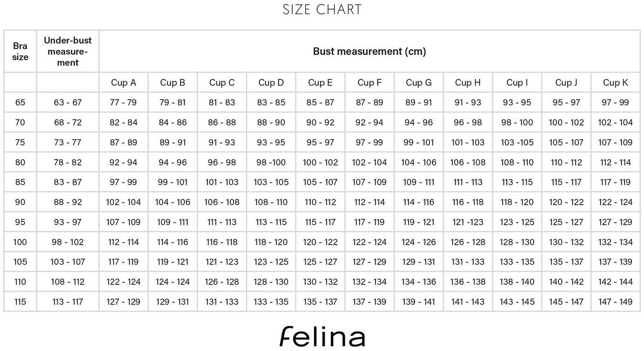Select Cup G cell in size 100 row
644x351 pixels.
coord(418,242)
